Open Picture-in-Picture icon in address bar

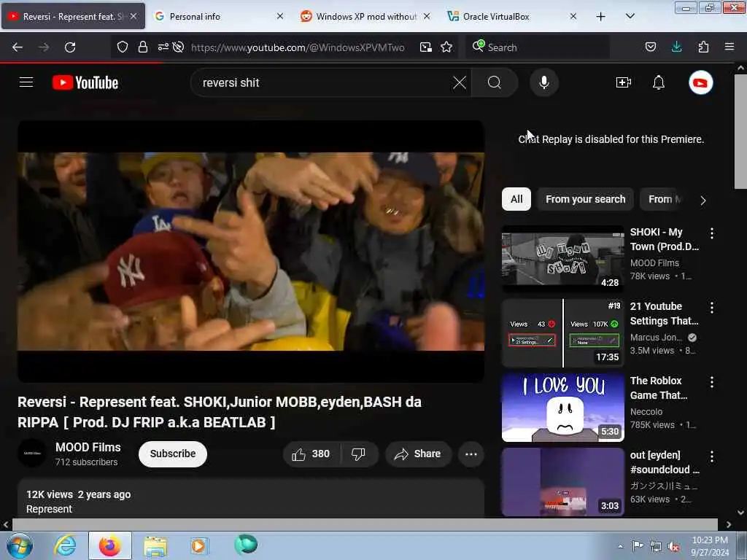click(425, 47)
